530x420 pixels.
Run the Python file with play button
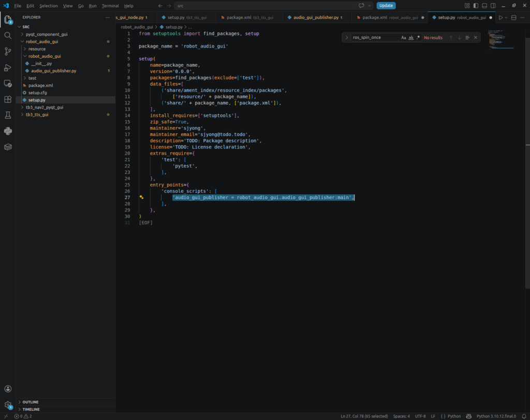coord(500,18)
